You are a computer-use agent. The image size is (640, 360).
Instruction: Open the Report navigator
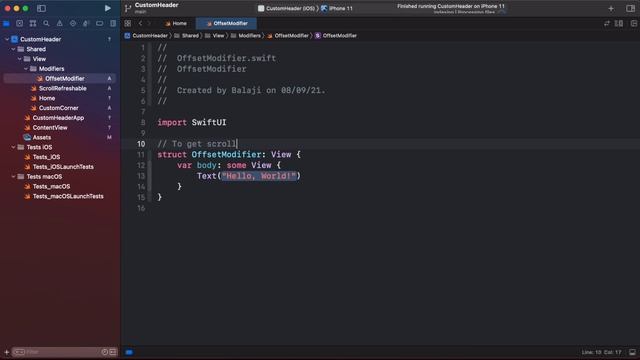(113, 24)
